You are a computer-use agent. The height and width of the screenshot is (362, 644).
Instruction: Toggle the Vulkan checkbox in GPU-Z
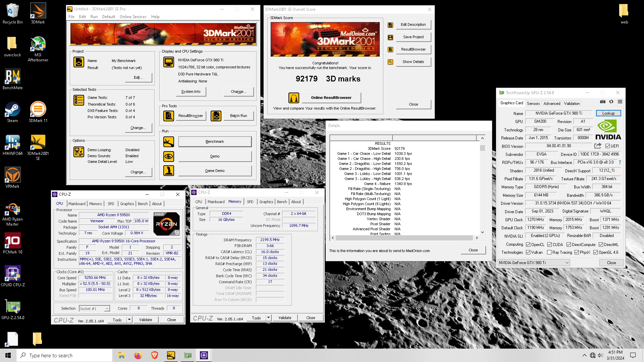528,252
